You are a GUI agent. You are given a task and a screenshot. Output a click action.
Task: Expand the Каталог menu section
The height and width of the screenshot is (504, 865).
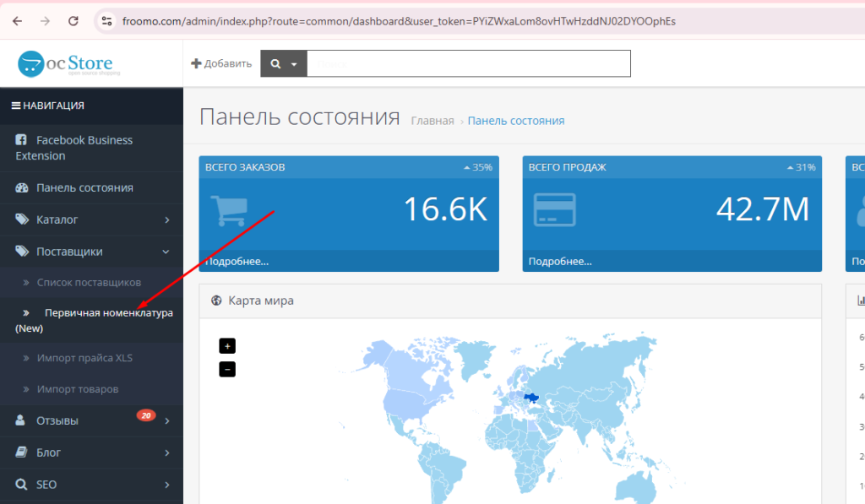(91, 219)
